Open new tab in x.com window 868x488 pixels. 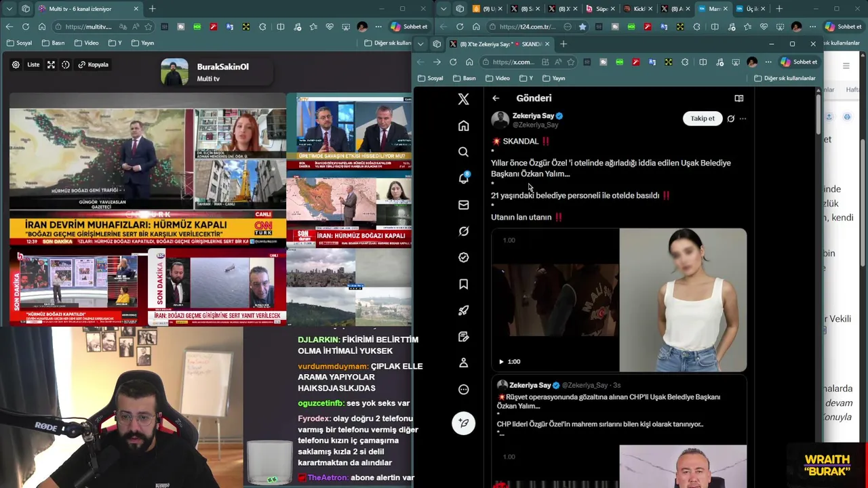[x=564, y=44]
